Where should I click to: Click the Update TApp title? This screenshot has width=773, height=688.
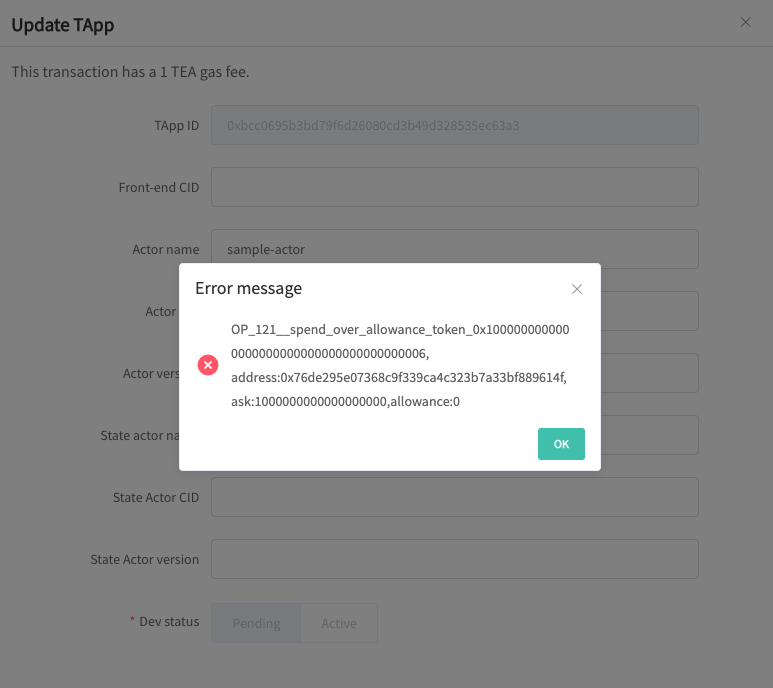63,25
